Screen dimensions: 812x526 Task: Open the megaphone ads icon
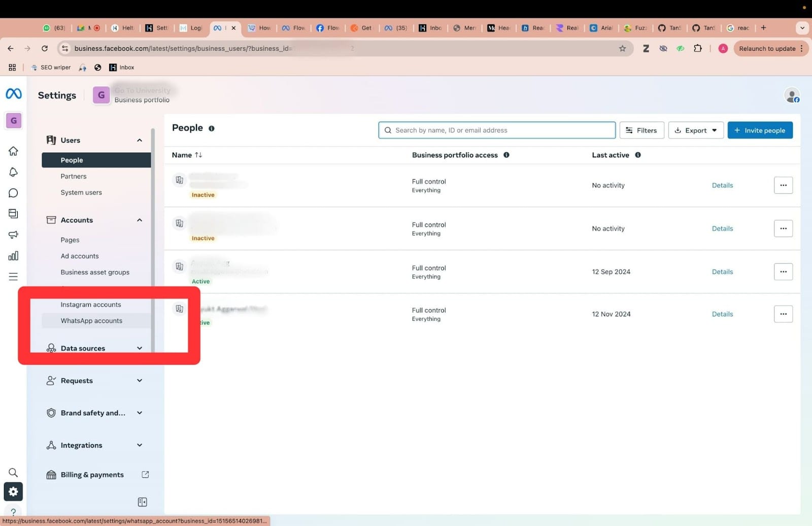coord(14,235)
